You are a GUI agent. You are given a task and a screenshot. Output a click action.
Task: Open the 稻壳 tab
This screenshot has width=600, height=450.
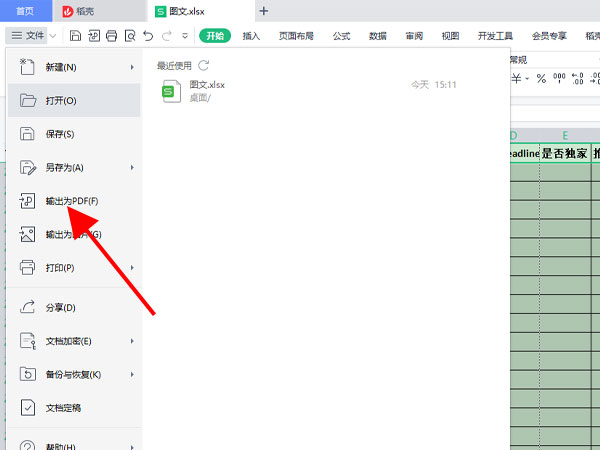(x=99, y=11)
